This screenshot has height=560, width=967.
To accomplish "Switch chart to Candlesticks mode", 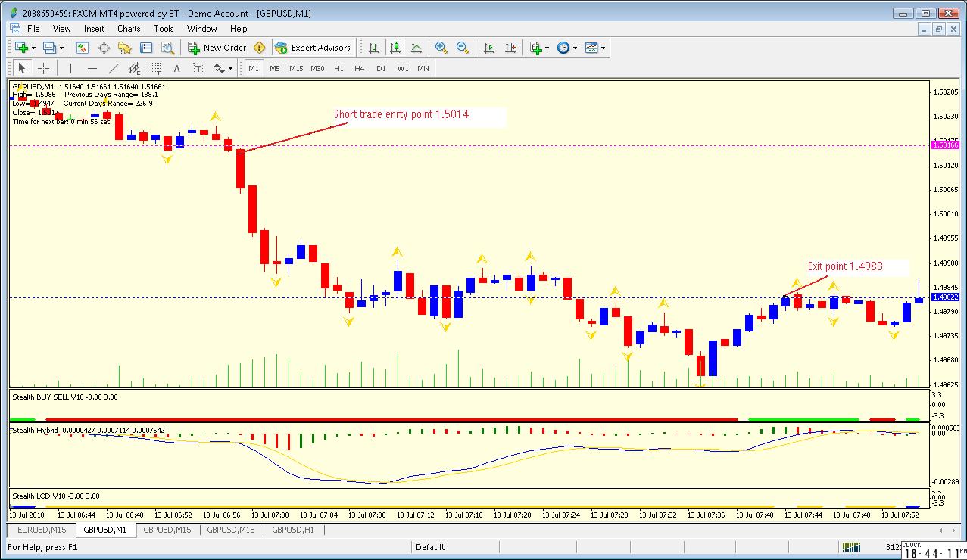I will tap(395, 48).
